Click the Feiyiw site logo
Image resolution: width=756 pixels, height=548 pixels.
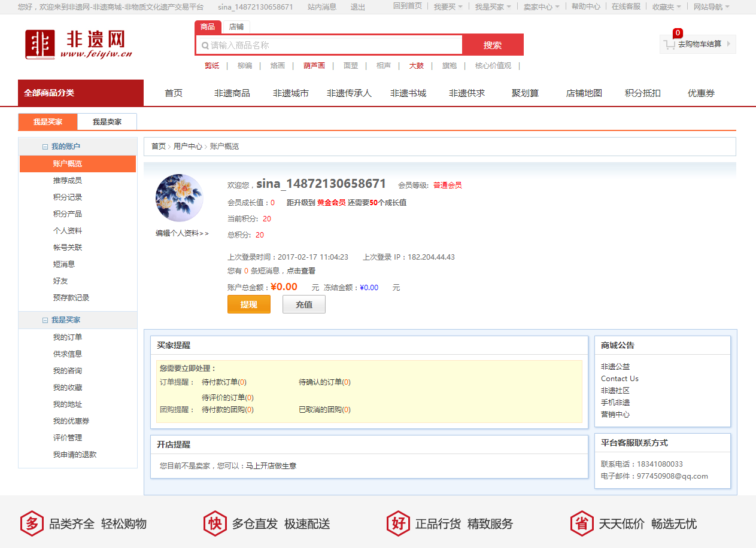pos(78,45)
